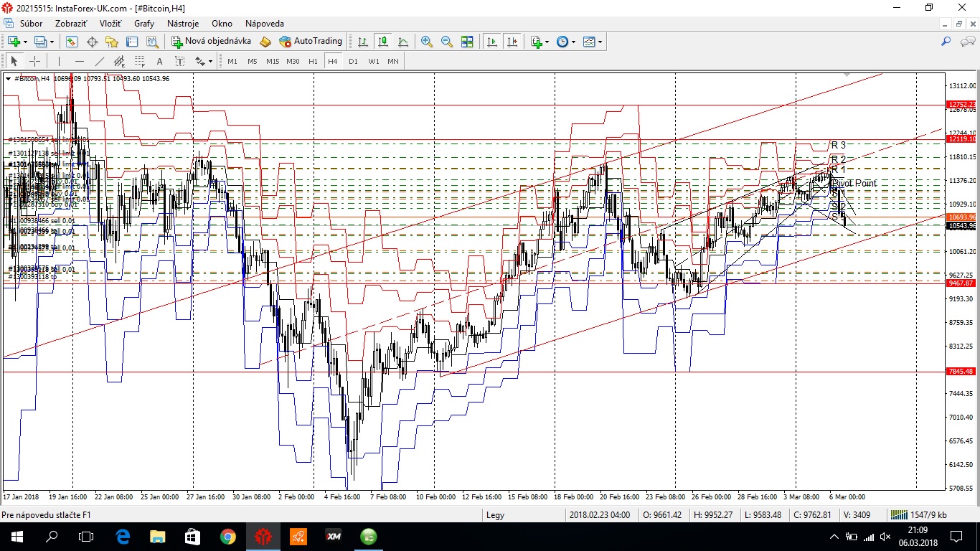Viewport: 980px width, 551px height.
Task: Open the new chart dropdown arrow
Action: [27, 42]
